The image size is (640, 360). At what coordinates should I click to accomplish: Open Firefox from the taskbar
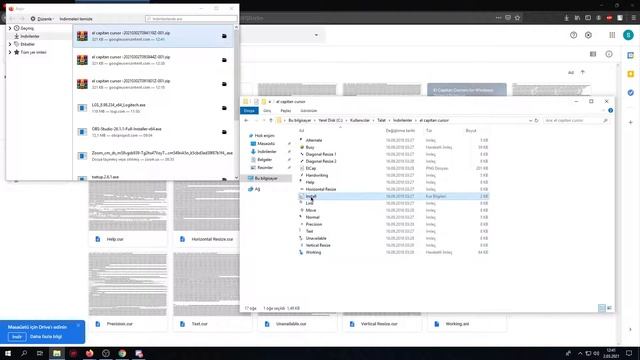(89, 353)
